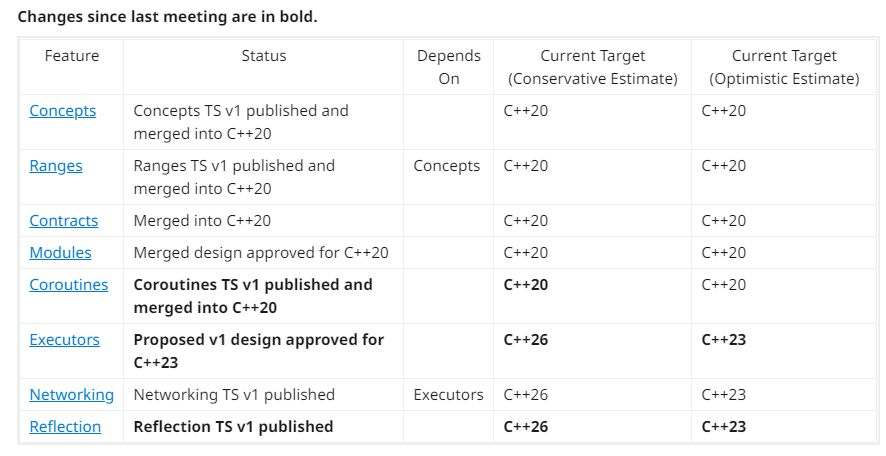The width and height of the screenshot is (886, 456).
Task: Click 'Executors' in the Depends On column
Action: coord(449,395)
